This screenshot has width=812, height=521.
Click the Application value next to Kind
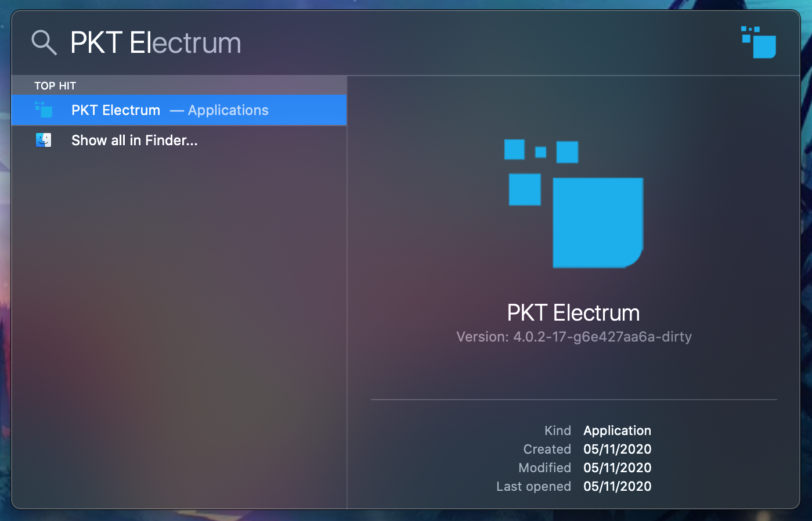click(617, 430)
